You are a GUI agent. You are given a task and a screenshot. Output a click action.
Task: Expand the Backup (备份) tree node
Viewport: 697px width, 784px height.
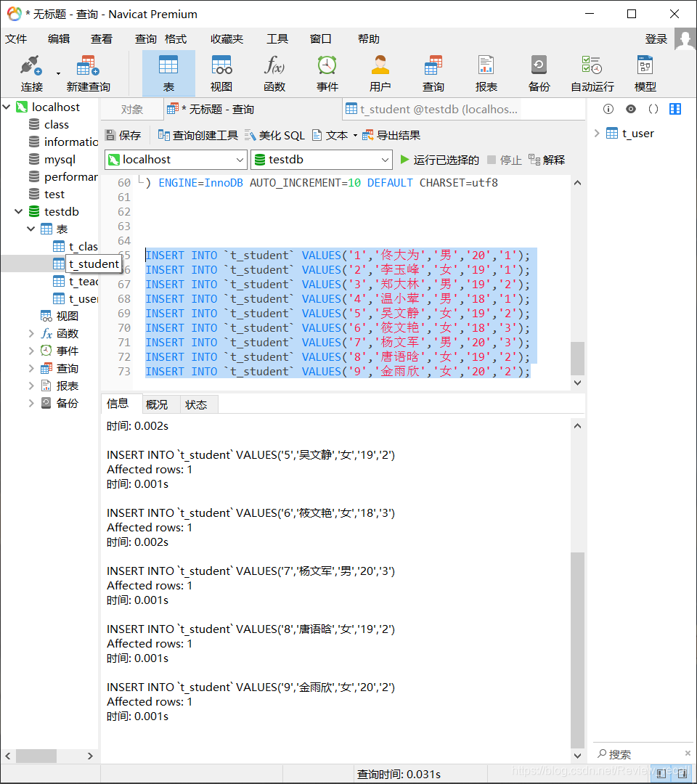coord(31,403)
